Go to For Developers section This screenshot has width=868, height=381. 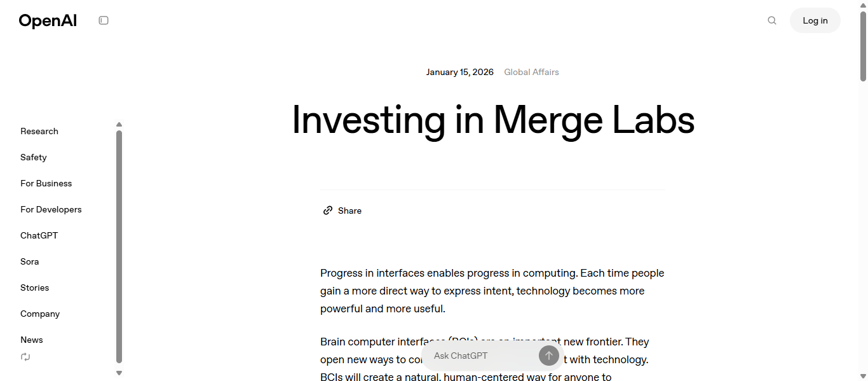[51, 209]
